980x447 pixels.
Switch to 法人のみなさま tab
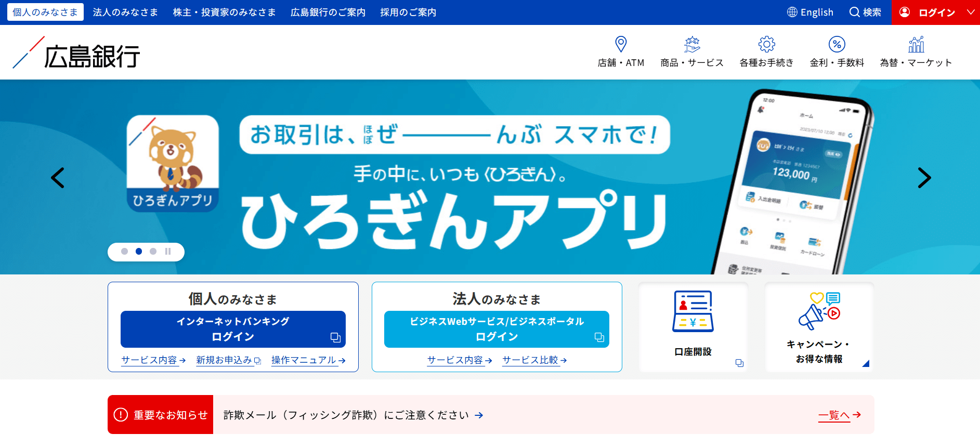[125, 12]
